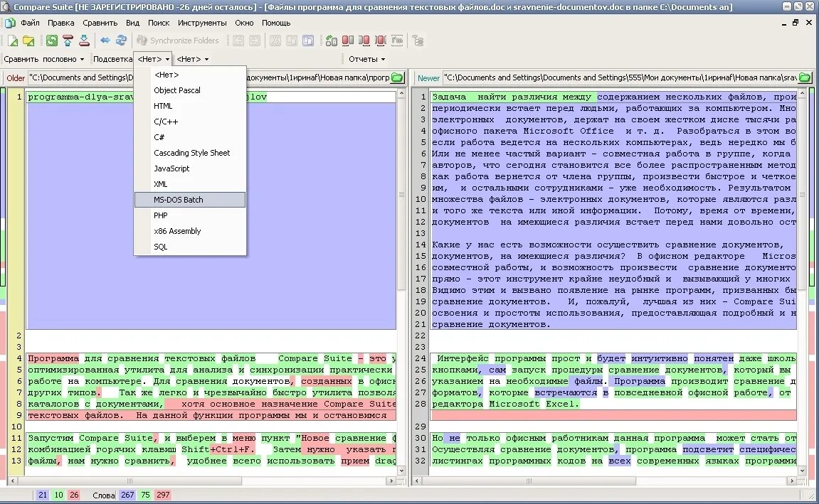Screen dimensions: 819x504
Task: Click the second red double-column layout icon
Action: [364, 41]
